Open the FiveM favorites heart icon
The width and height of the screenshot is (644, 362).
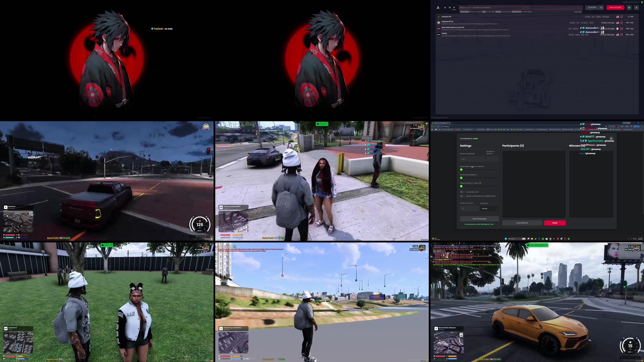[454, 7]
